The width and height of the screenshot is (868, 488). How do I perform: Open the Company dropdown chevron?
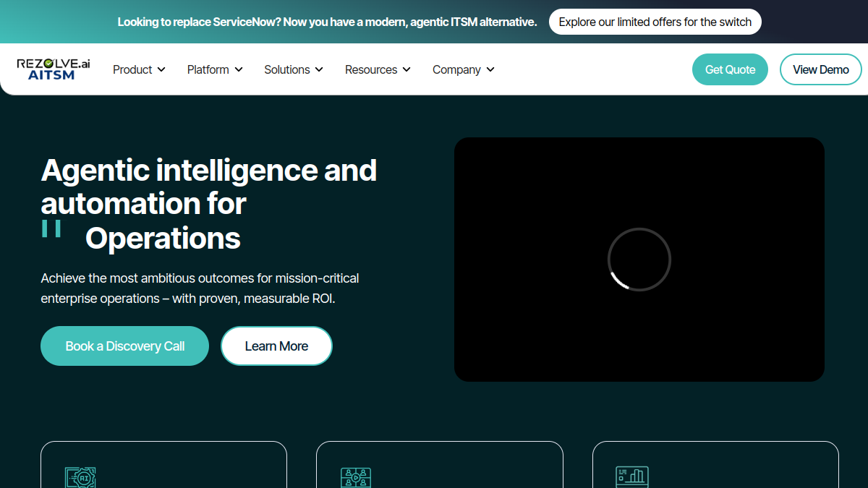tap(490, 69)
